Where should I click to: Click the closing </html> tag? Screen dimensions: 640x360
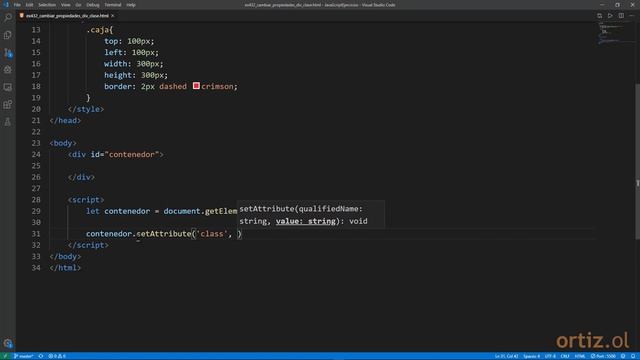(65, 268)
